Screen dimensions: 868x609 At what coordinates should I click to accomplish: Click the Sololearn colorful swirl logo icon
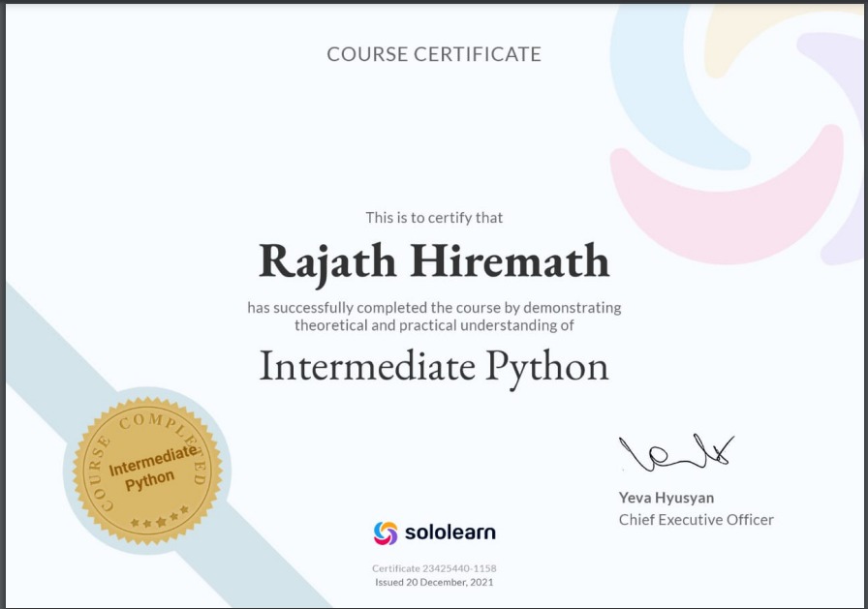386,533
